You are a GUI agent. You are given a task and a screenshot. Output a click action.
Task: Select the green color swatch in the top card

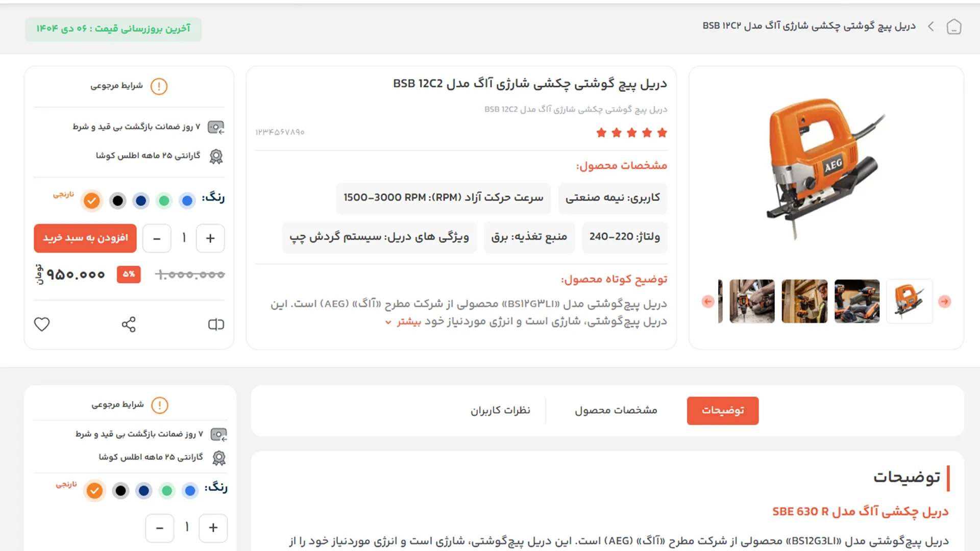(164, 201)
